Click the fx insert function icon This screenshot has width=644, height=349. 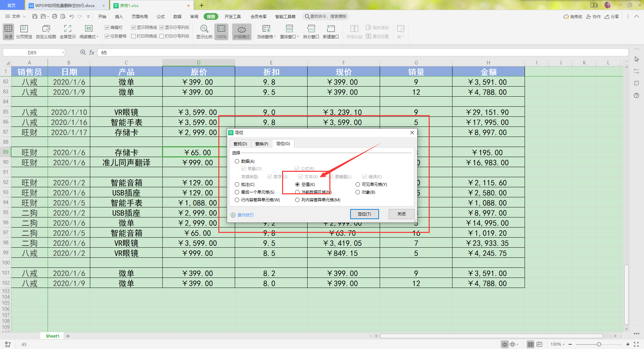(92, 52)
